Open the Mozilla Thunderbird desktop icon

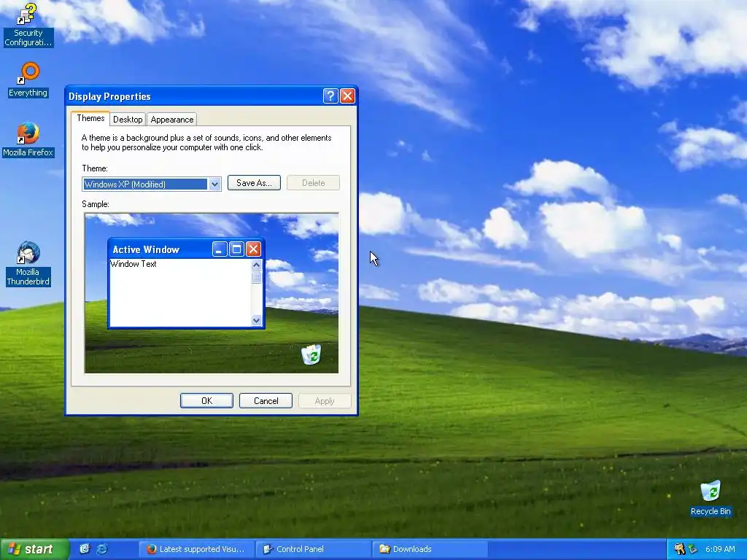[28, 263]
